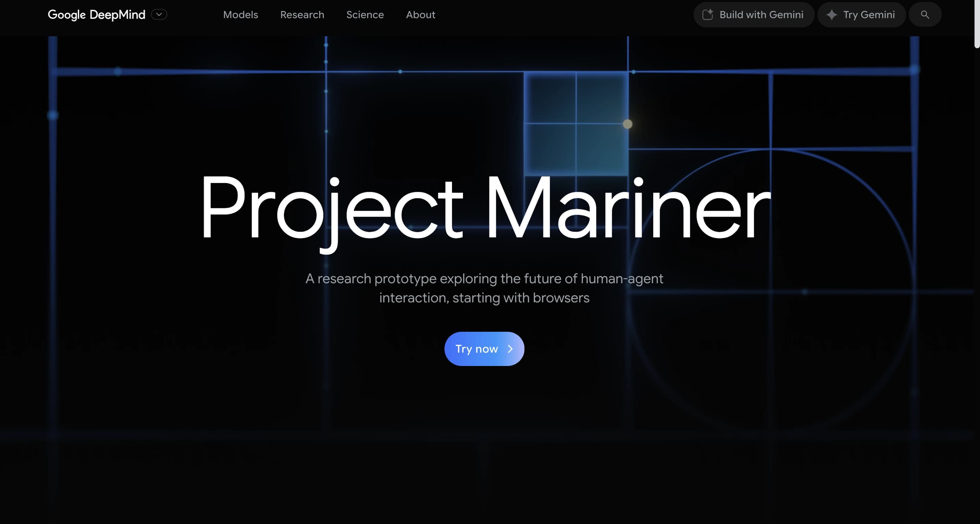
Task: Navigate to the Research section
Action: [302, 14]
